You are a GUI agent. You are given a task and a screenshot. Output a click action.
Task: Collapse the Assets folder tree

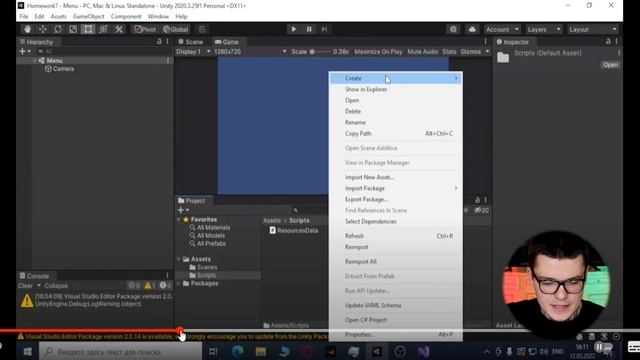(179, 259)
